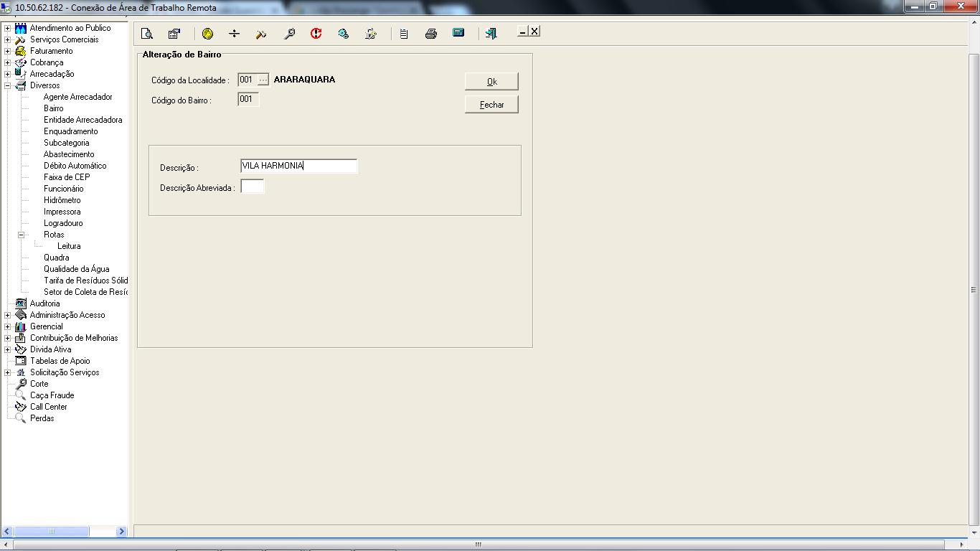Click the Descrição Abreviada input field
This screenshot has width=980, height=551.
(x=253, y=187)
